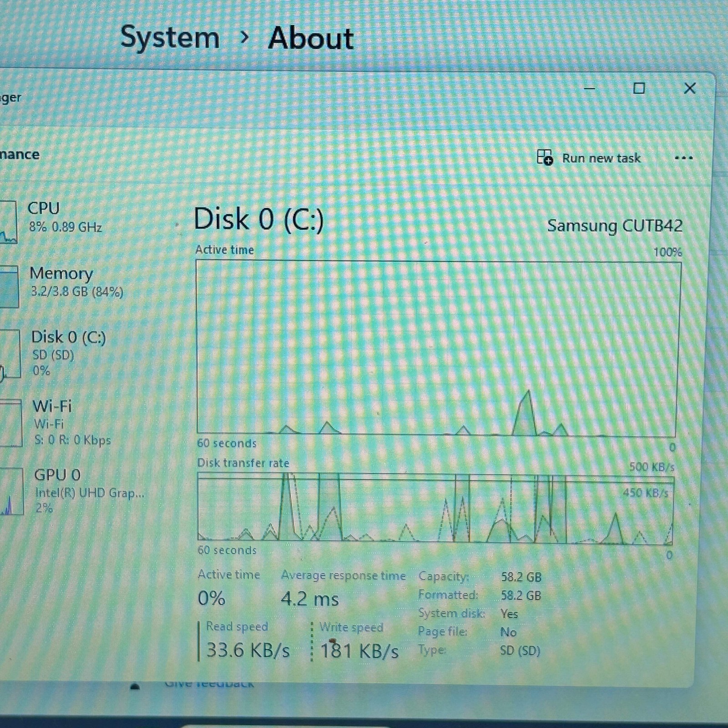Click the 450 KB/s graph scale label
This screenshot has width=728, height=728.
646,493
